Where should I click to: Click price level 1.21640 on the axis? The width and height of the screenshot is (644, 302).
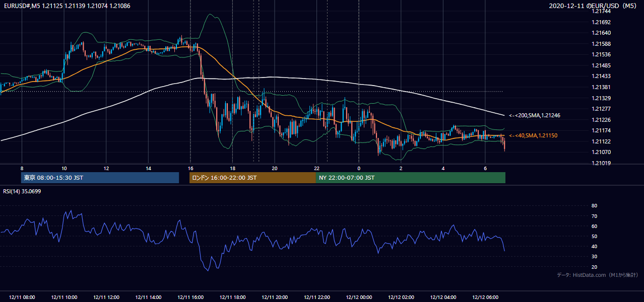click(602, 33)
